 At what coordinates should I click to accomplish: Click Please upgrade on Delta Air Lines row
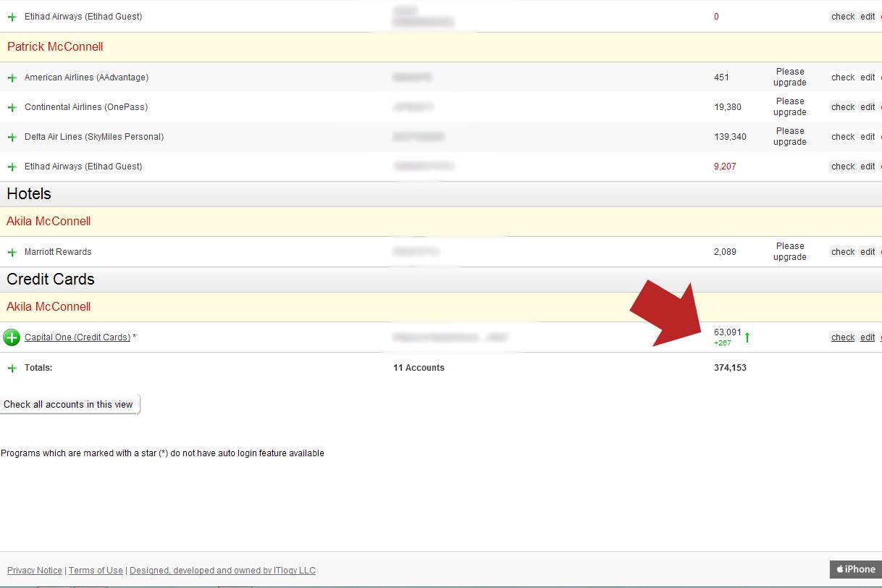pos(790,137)
